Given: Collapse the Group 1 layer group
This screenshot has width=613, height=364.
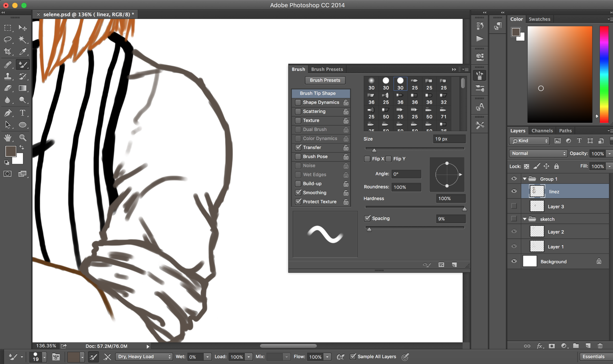Looking at the screenshot, I should pyautogui.click(x=525, y=179).
